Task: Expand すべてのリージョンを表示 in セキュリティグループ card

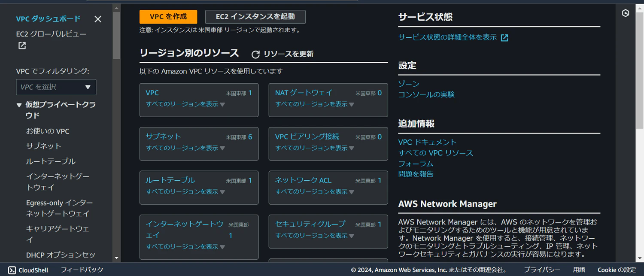Action: click(315, 236)
